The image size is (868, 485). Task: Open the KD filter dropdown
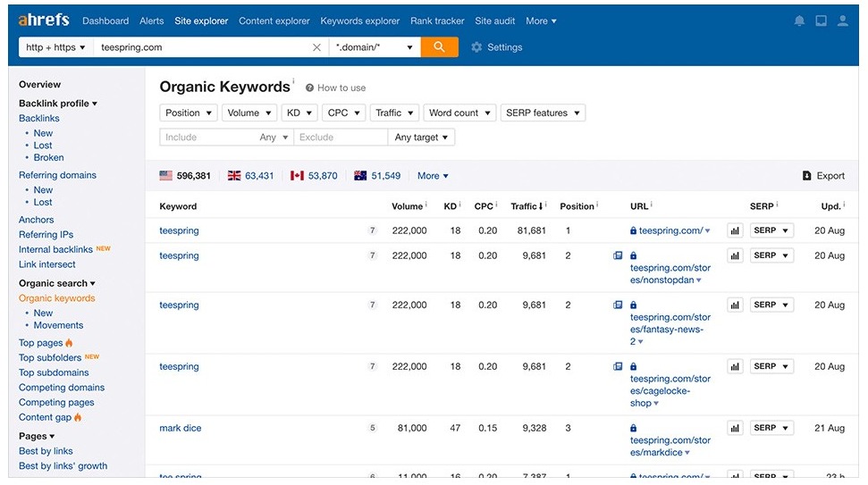point(299,113)
